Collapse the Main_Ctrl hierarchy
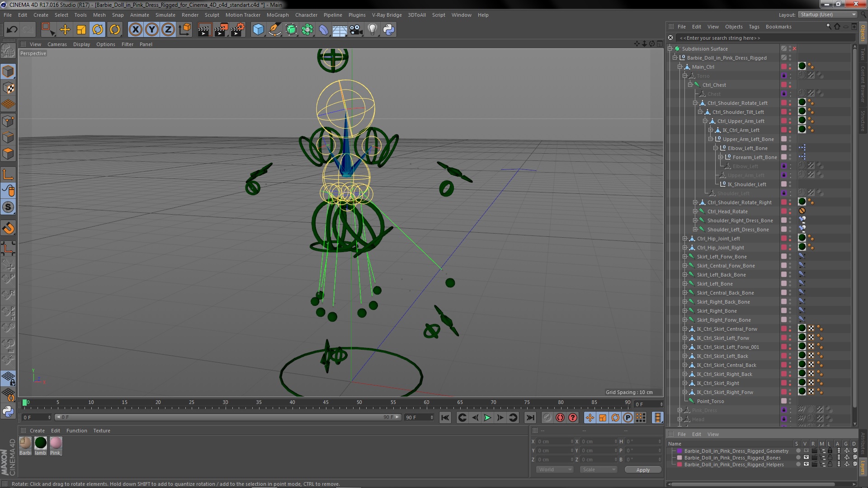The image size is (868, 488). click(679, 67)
